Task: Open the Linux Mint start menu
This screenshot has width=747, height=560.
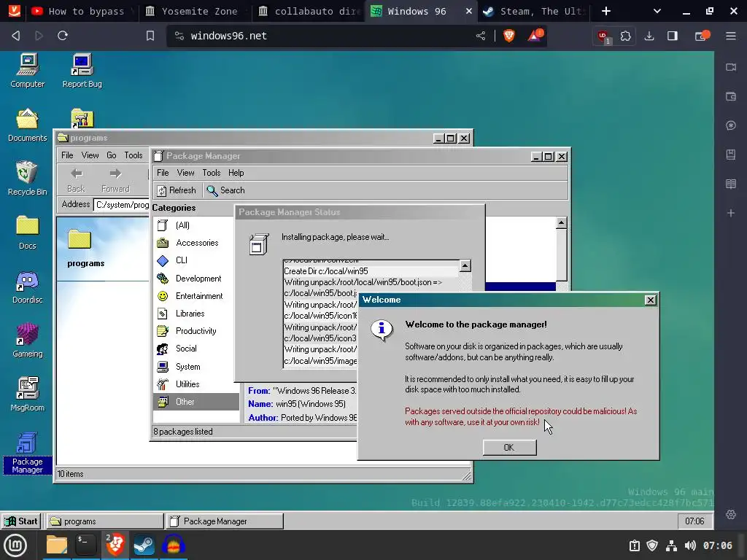Action: [15, 545]
